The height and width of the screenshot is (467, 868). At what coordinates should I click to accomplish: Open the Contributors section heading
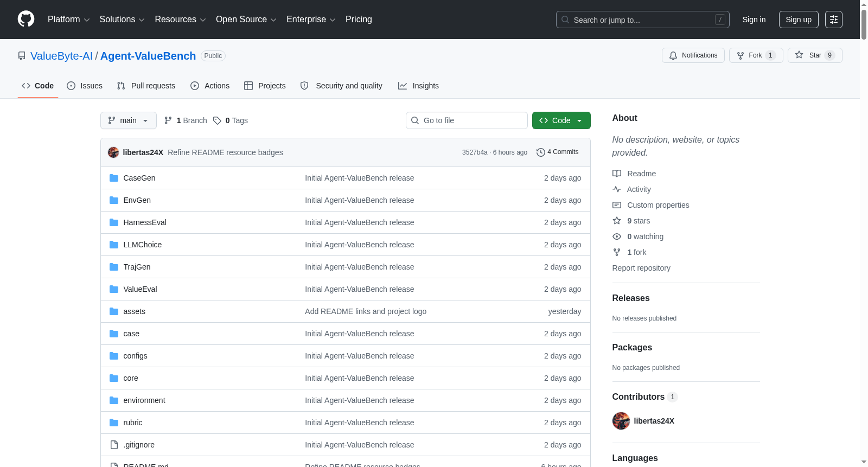639,397
